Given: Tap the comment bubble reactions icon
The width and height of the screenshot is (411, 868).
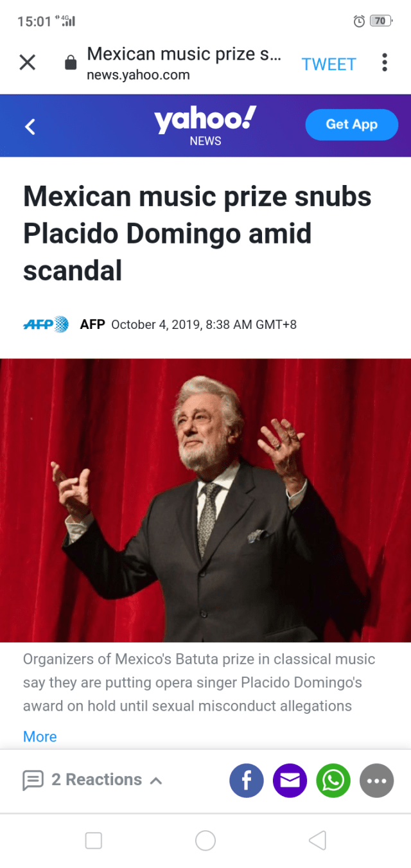Looking at the screenshot, I should click(x=33, y=781).
